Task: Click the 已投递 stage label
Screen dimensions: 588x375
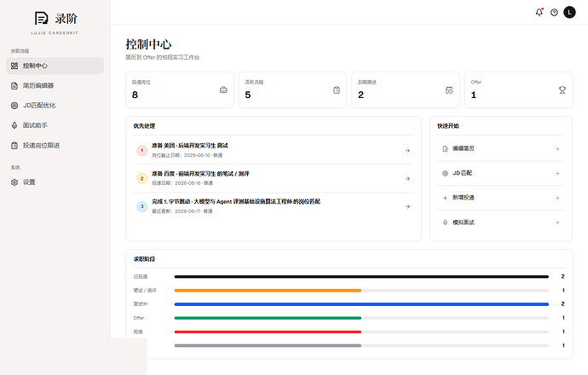Action: tap(141, 277)
